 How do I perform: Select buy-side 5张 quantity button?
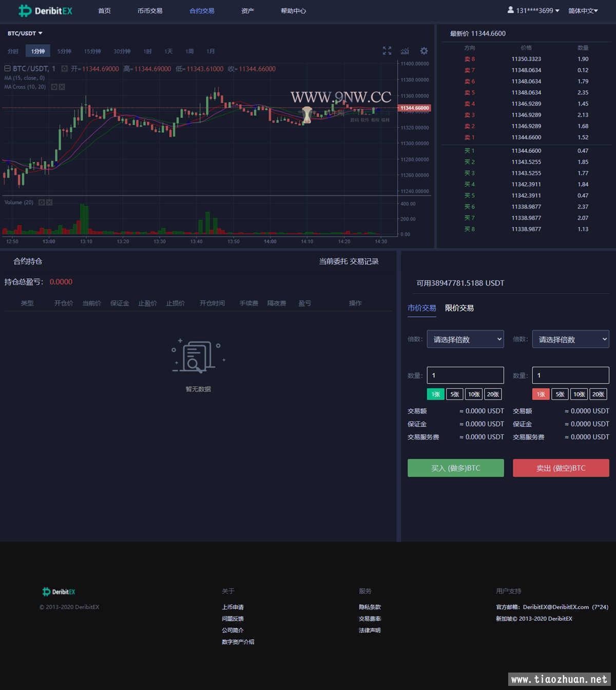coord(454,394)
